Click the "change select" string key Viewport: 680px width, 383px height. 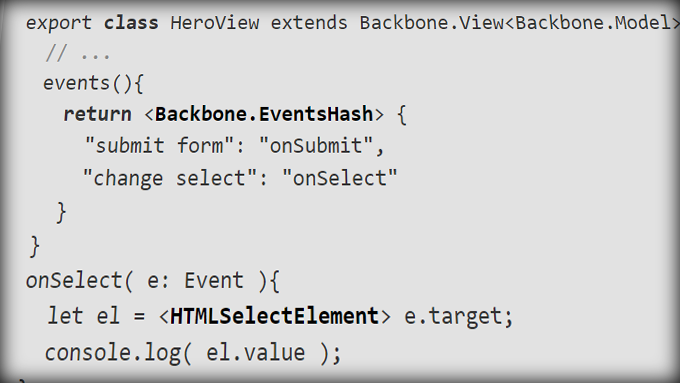click(x=170, y=178)
